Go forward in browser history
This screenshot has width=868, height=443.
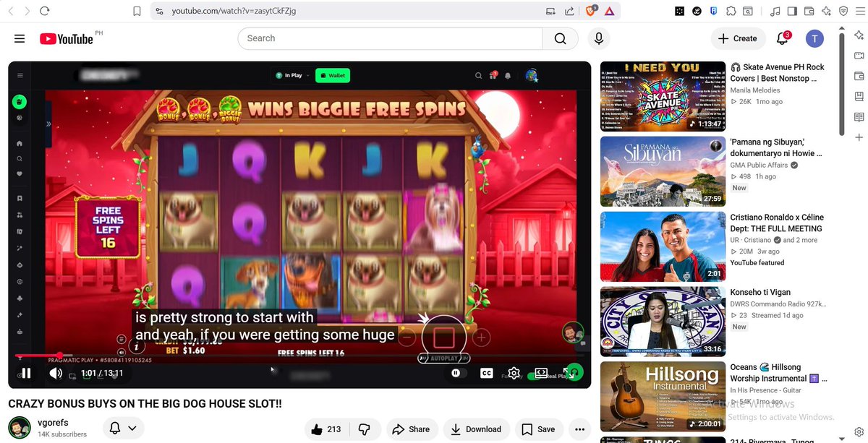coord(27,11)
